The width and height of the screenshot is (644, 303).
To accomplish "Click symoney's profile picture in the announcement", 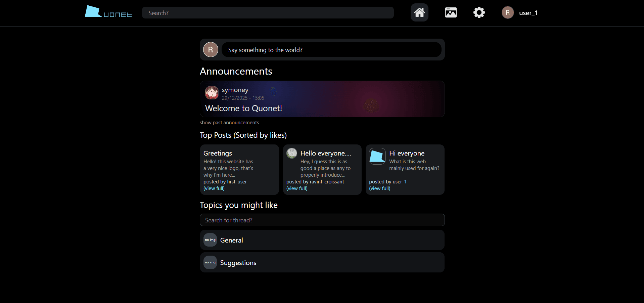I will 212,93.
